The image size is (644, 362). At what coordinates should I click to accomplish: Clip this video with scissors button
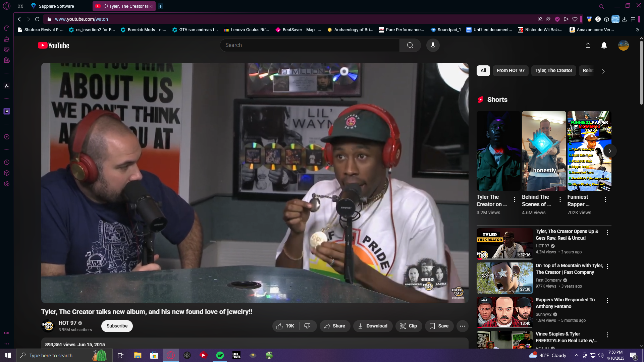(408, 326)
